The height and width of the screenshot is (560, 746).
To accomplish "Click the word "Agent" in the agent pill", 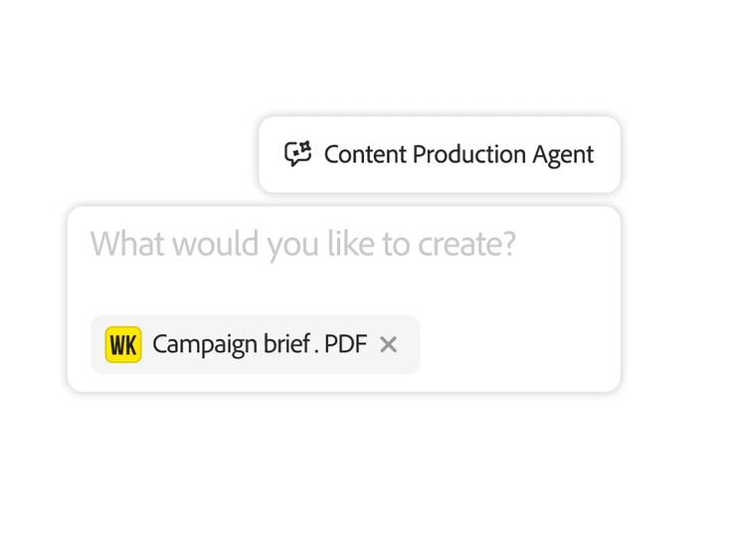I will tap(561, 154).
